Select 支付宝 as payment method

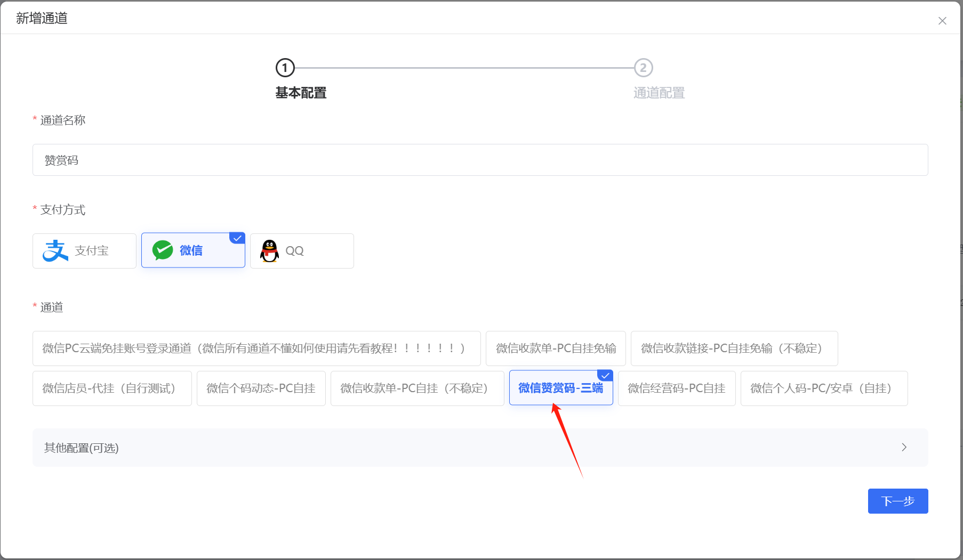[84, 251]
